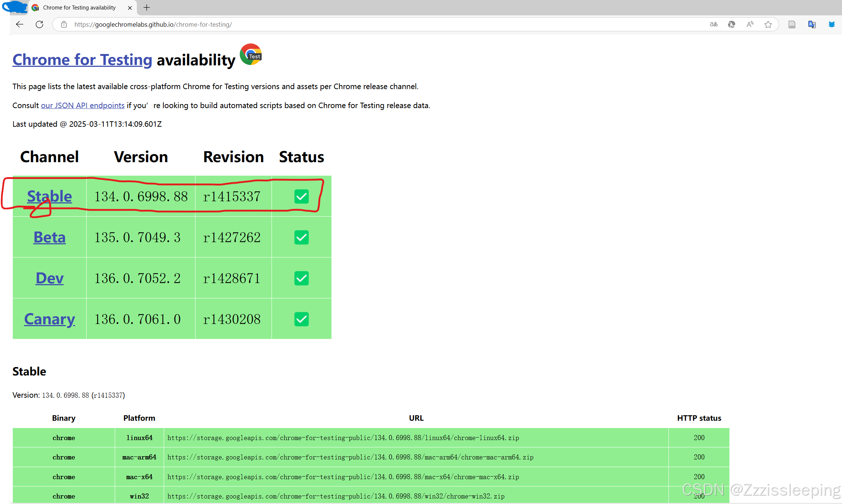Open the Dev channel link
Screen dimensions: 842x504
(x=49, y=278)
